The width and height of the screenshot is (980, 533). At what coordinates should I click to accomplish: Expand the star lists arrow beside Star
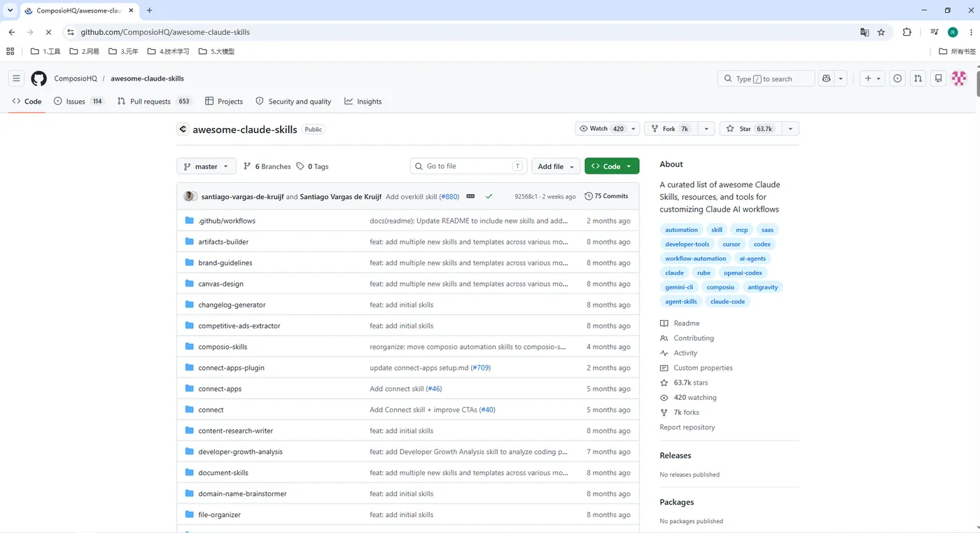click(790, 129)
